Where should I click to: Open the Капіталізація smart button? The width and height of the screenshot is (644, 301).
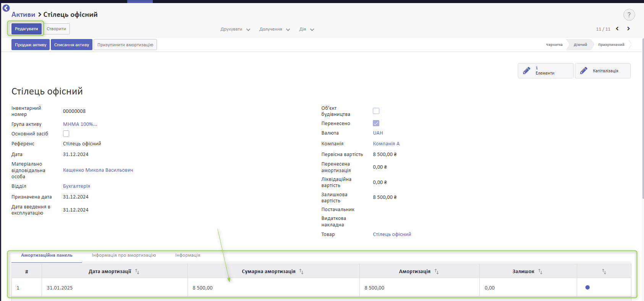(602, 71)
